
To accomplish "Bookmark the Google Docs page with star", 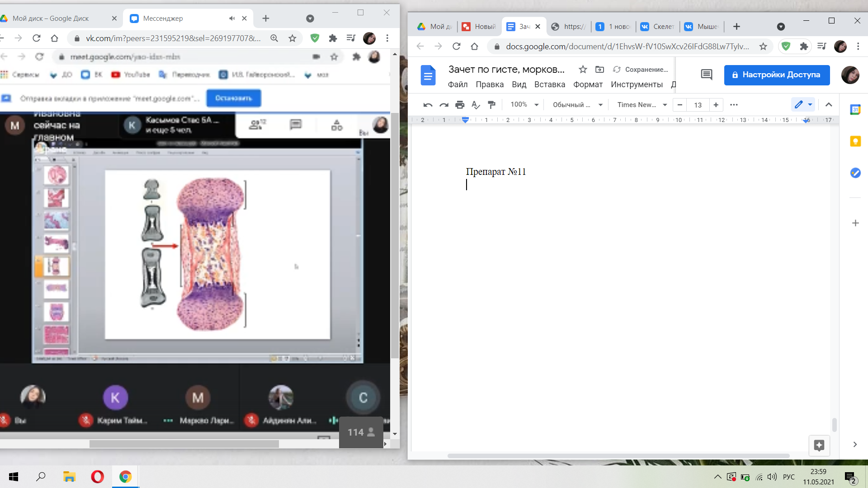I will point(763,47).
